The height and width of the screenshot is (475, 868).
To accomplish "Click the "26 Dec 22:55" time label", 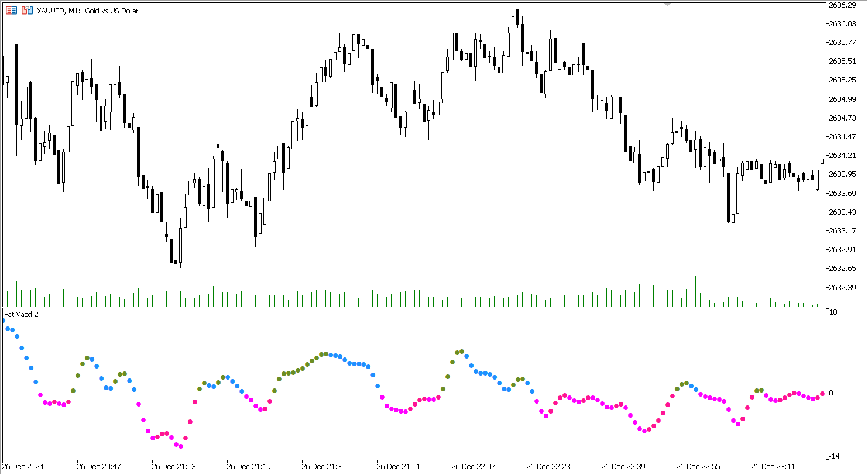I will [698, 467].
